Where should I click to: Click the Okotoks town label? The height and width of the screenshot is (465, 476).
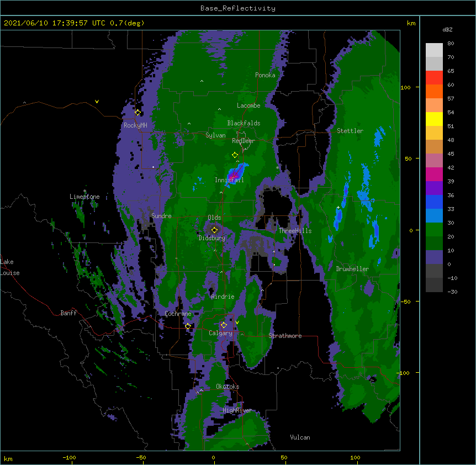click(x=228, y=387)
